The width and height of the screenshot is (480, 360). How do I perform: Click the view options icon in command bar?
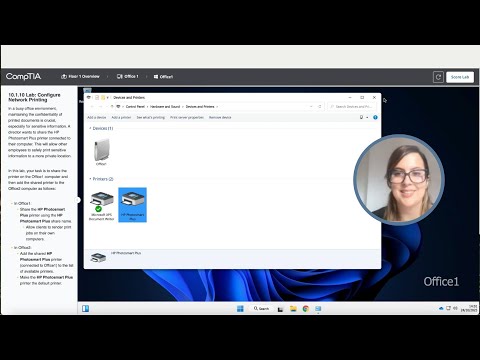361,117
